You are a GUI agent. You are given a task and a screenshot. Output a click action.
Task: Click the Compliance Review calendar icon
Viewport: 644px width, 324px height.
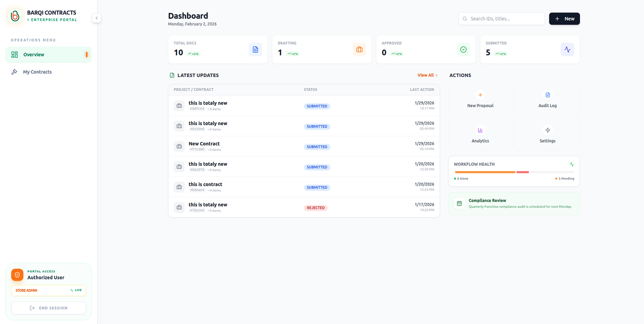point(459,204)
